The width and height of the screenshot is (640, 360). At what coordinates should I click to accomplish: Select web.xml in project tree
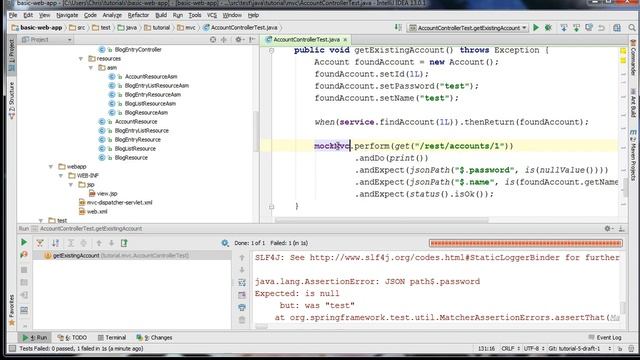tap(97, 211)
